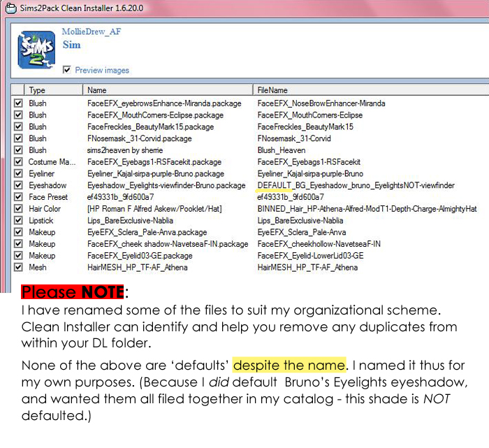Click the Sims 2 package thumbnail icon
489x448 pixels.
pos(36,50)
